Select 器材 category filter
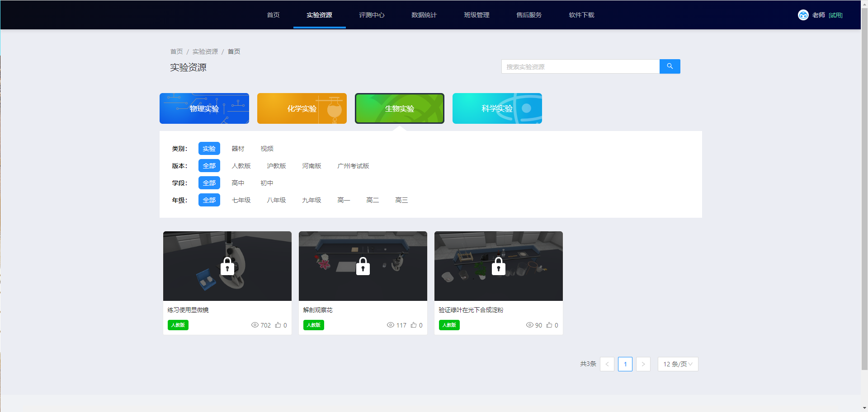 [238, 149]
